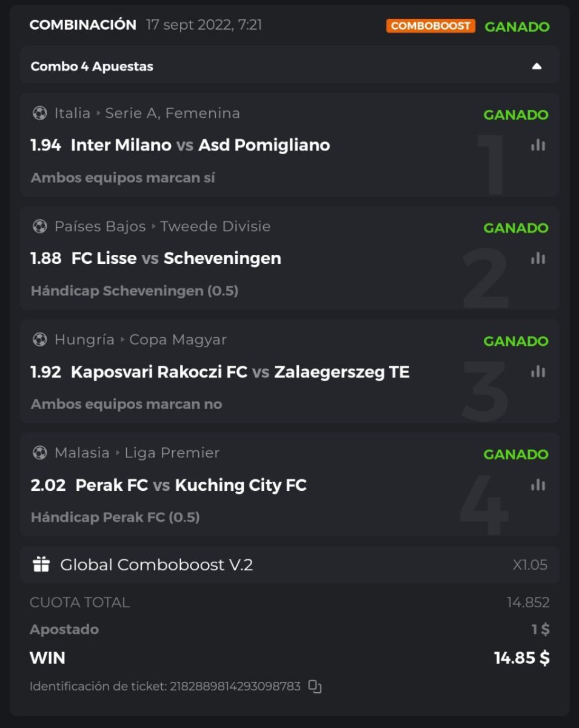Open statistics icon for Kaposvari Rakoczi match
The height and width of the screenshot is (728, 579).
tap(538, 371)
